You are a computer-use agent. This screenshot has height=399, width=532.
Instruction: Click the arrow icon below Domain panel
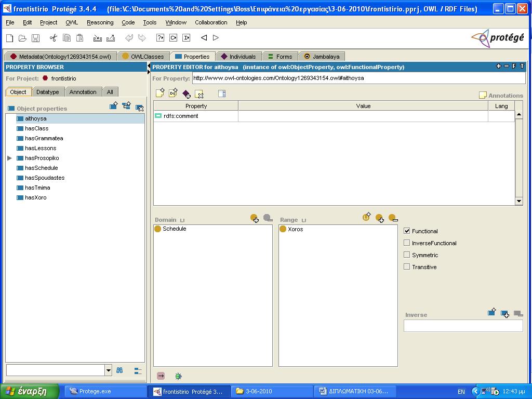point(161,376)
